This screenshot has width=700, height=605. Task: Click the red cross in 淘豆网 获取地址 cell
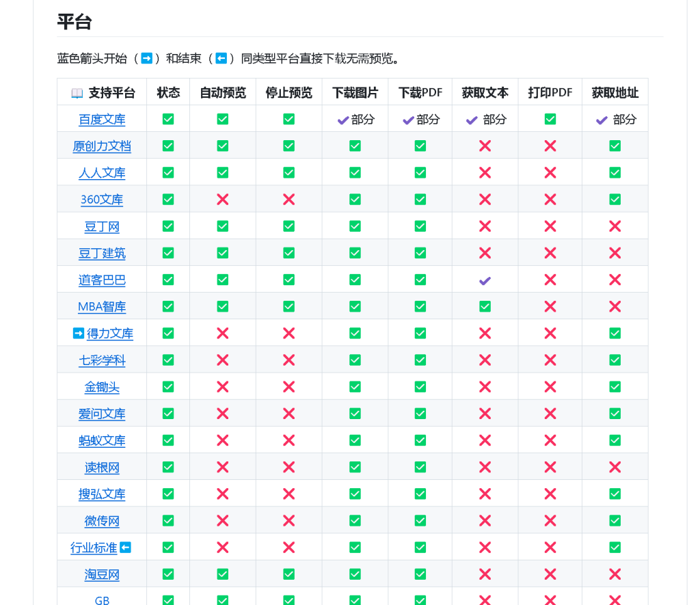coord(615,575)
